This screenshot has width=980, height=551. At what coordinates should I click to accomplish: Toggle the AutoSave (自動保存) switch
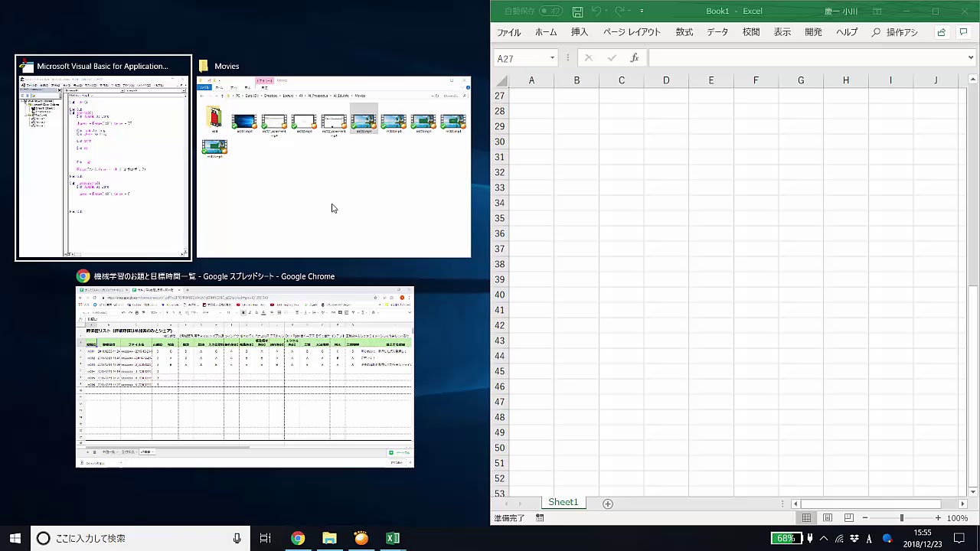pos(550,11)
